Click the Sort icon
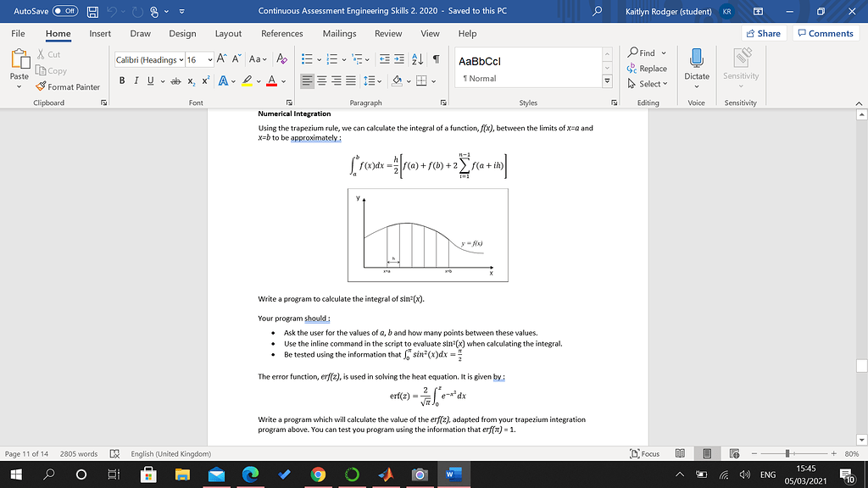 point(418,59)
